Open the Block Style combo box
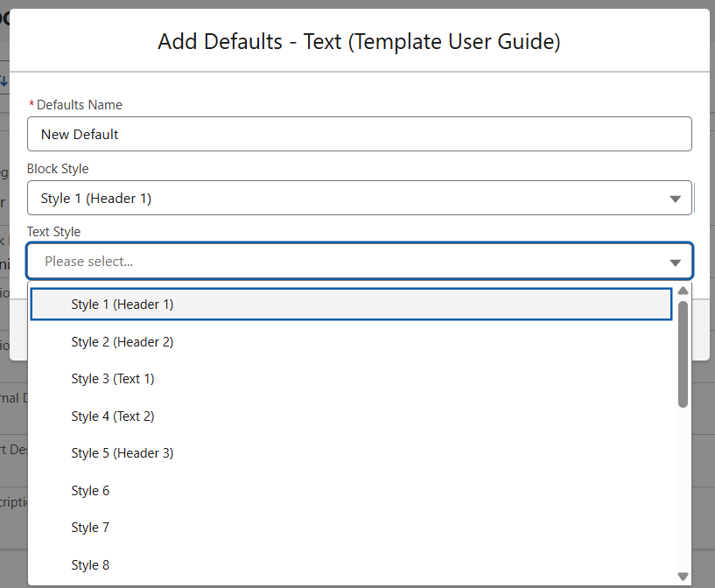The width and height of the screenshot is (715, 588). pyautogui.click(x=350, y=199)
